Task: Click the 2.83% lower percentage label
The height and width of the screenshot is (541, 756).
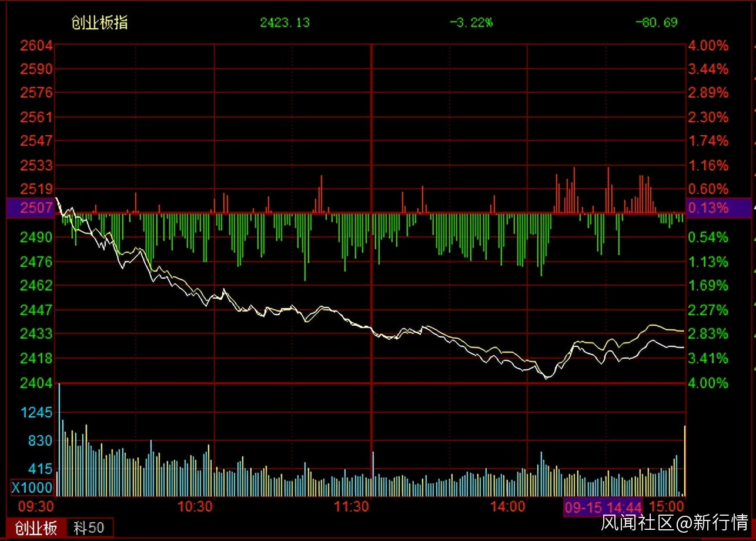Action: click(708, 334)
